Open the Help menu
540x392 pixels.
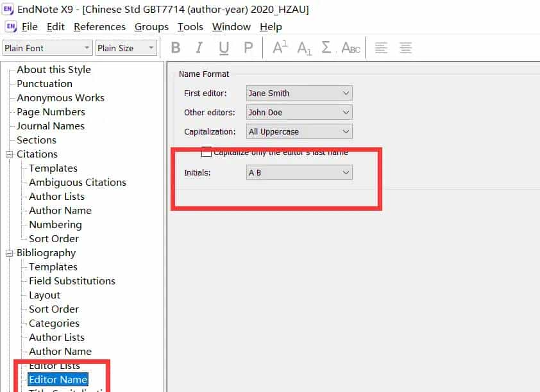click(271, 26)
